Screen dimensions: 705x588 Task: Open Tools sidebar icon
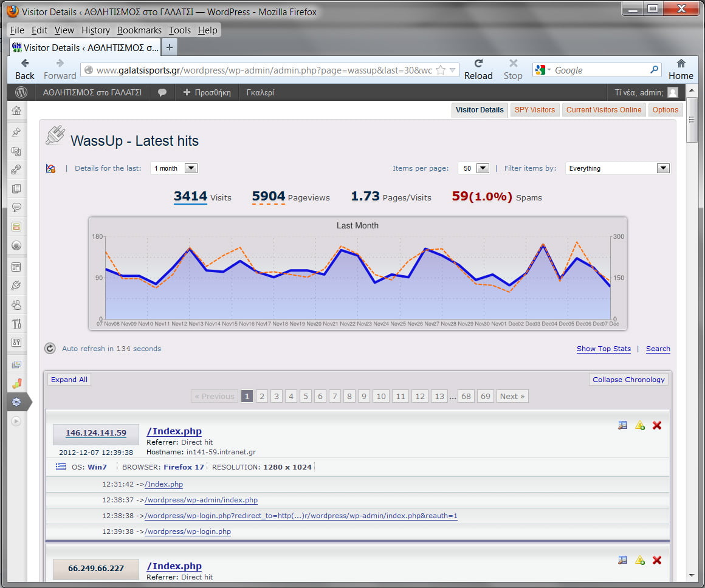pyautogui.click(x=16, y=324)
